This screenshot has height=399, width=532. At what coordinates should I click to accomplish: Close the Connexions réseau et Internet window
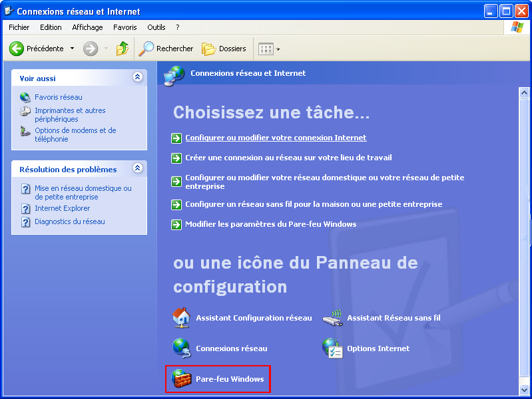[x=521, y=11]
